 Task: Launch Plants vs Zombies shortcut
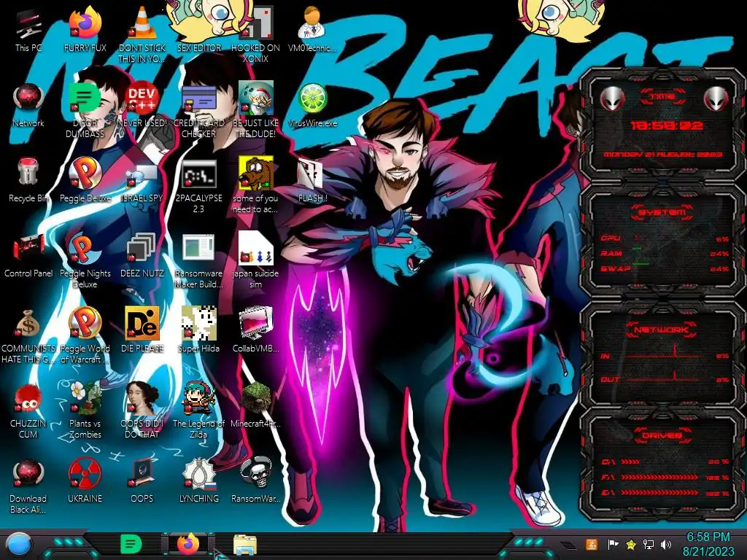(x=85, y=410)
